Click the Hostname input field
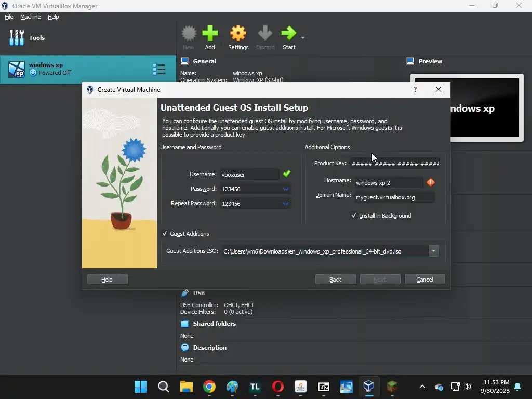Screen dimensions: 532x399 [389, 182]
